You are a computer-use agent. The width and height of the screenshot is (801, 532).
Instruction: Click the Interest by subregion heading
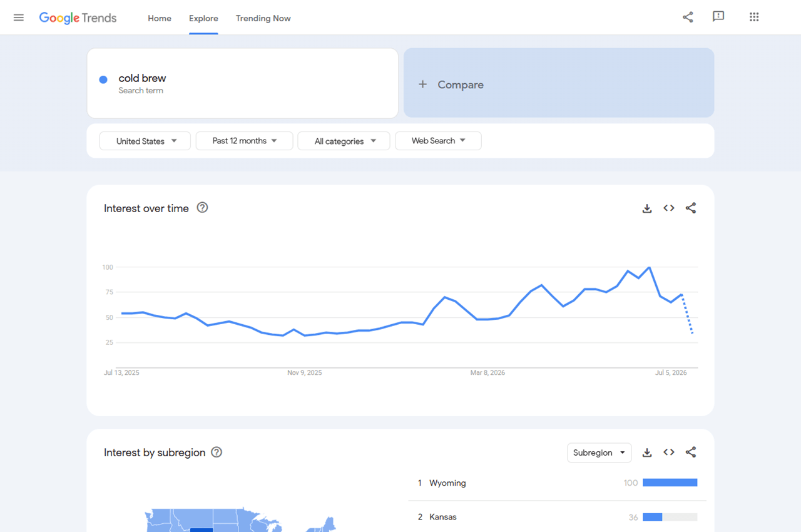(x=155, y=453)
